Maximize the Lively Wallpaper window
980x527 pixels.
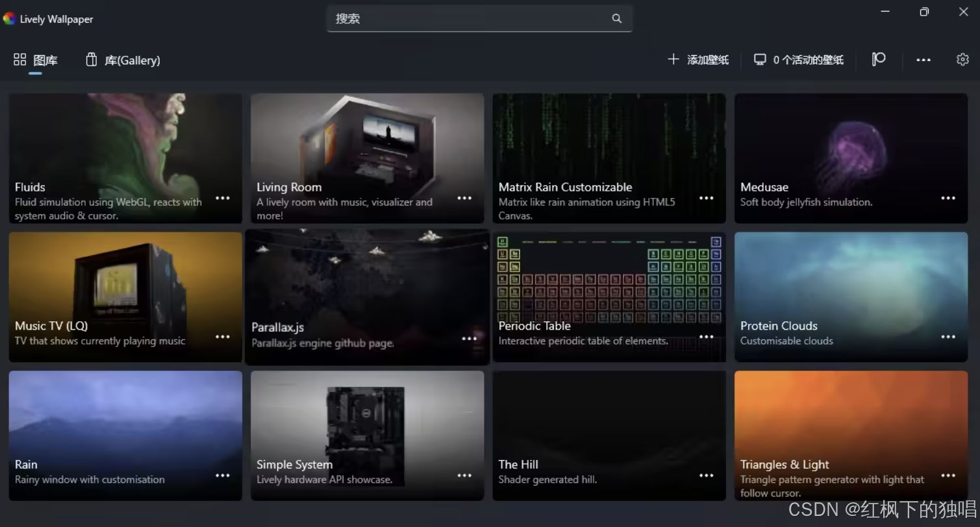(924, 12)
